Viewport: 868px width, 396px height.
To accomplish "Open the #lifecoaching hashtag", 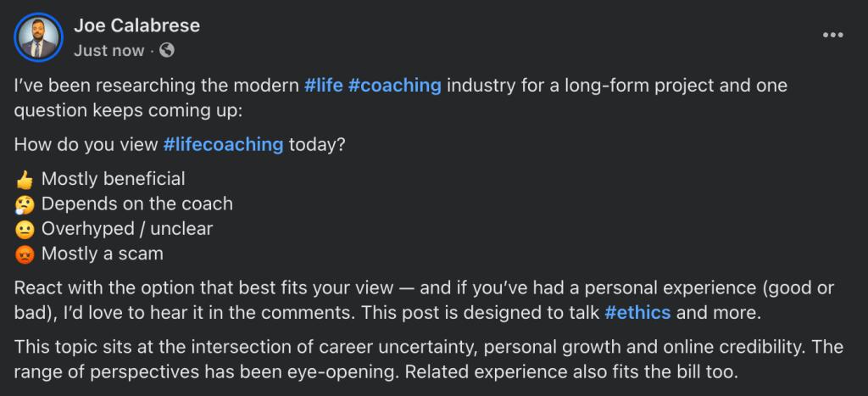I will pos(223,144).
